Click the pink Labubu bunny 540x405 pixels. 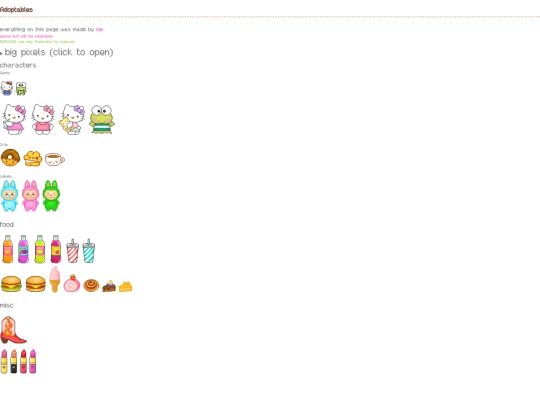[x=30, y=196]
